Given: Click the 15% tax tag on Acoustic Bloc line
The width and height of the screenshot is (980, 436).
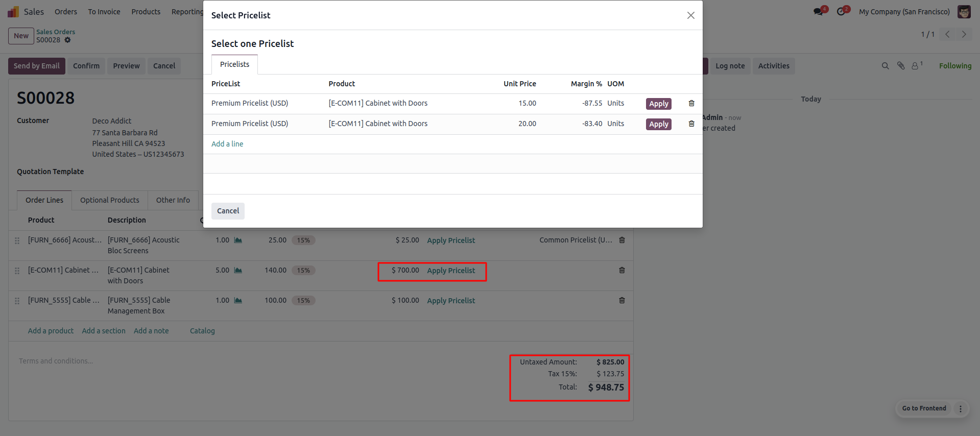Looking at the screenshot, I should point(303,240).
